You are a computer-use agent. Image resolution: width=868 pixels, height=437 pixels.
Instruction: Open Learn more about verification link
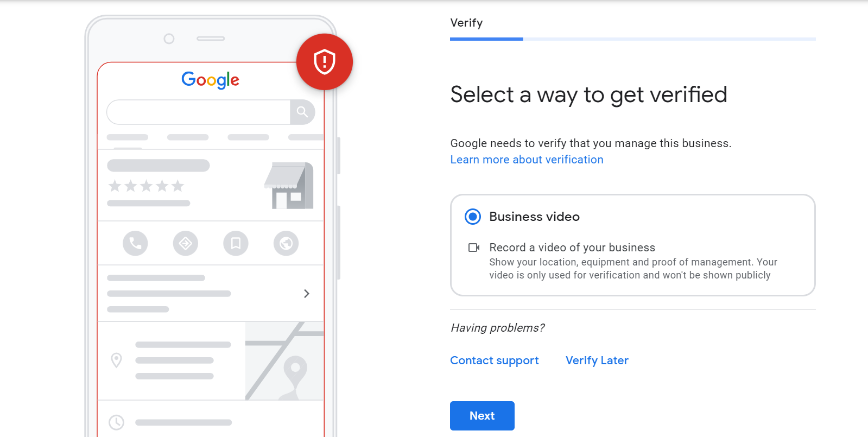pos(527,160)
